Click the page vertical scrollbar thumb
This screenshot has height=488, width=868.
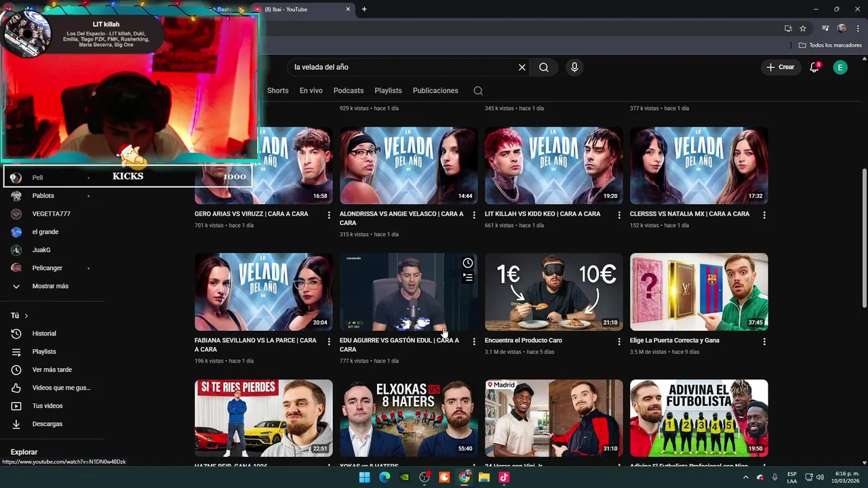(864, 237)
